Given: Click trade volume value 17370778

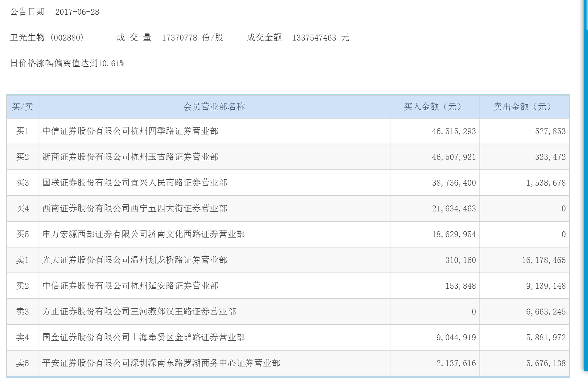Looking at the screenshot, I should point(180,38).
